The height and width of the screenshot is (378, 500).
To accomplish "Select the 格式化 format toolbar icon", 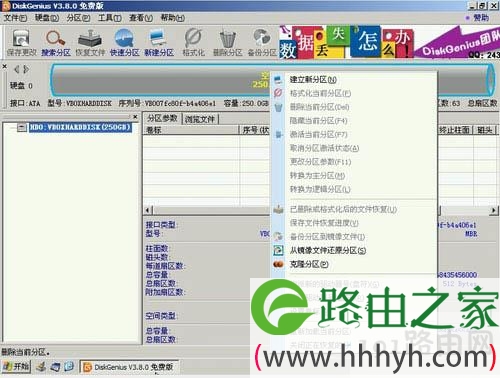I will click(x=193, y=42).
